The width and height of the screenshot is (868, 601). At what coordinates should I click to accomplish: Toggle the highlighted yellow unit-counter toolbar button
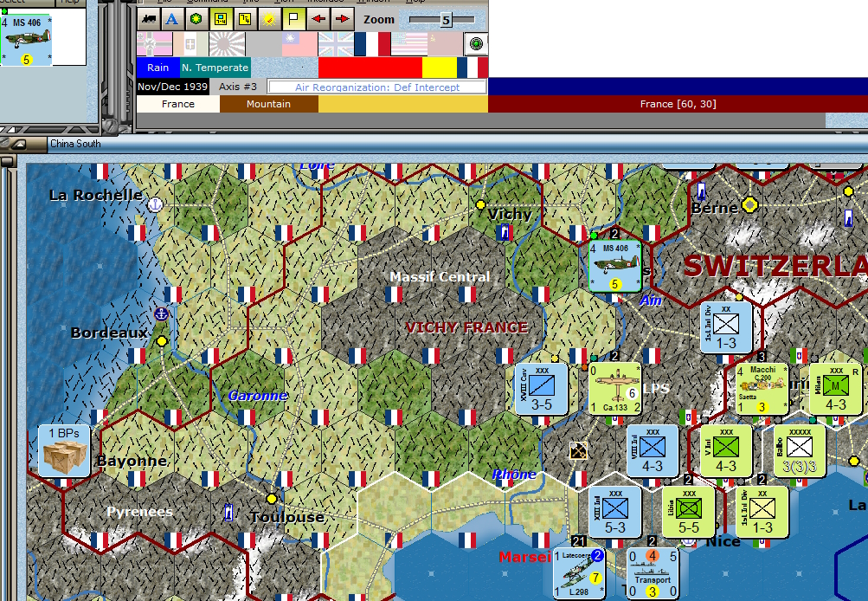pyautogui.click(x=221, y=19)
